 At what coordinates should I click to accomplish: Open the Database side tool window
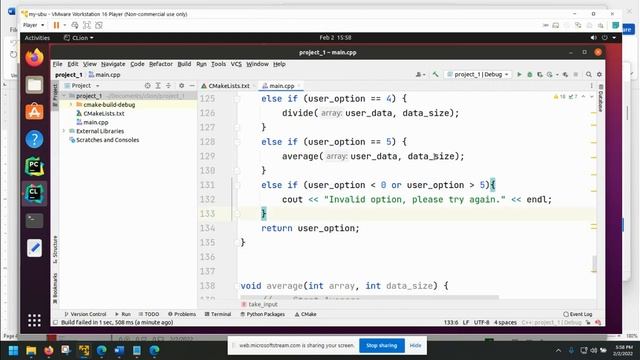click(601, 98)
